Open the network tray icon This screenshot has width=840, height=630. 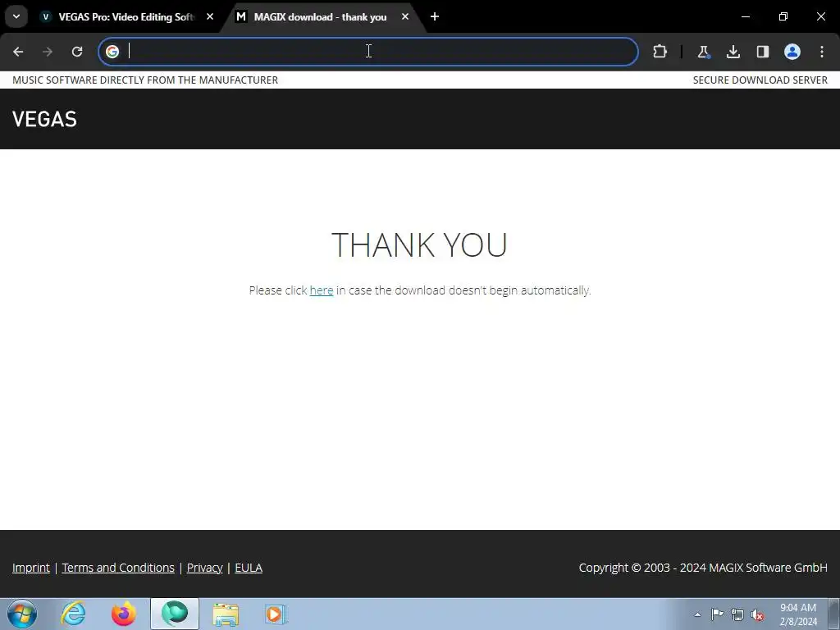pos(737,614)
